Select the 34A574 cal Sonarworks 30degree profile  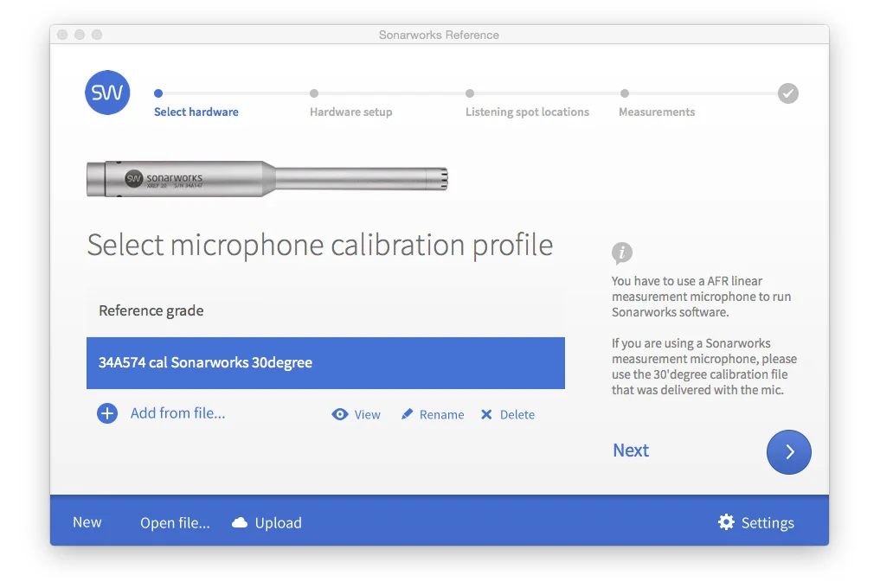(x=325, y=363)
